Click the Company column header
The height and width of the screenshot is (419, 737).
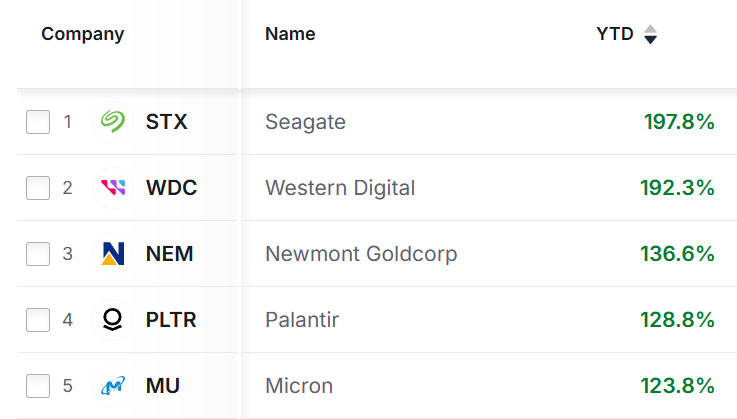tap(83, 34)
